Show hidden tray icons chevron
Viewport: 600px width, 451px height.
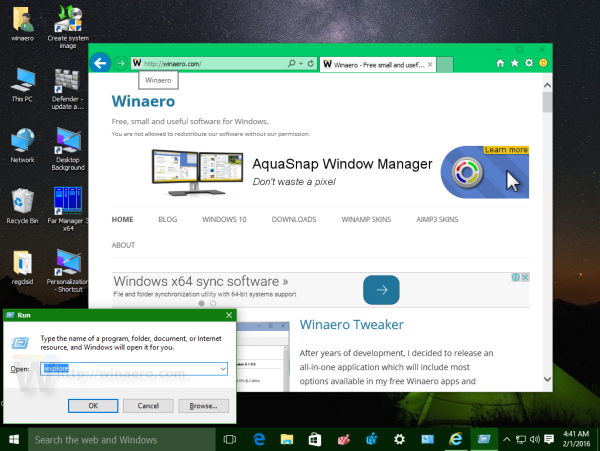[x=506, y=440]
